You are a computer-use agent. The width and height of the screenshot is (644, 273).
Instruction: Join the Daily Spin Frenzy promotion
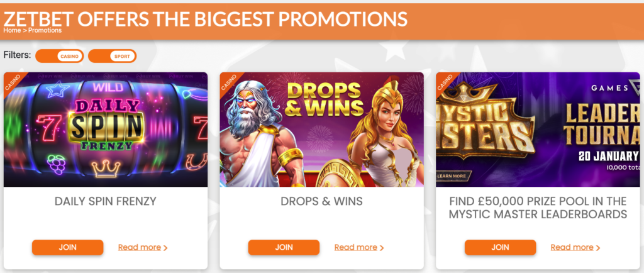click(x=68, y=248)
